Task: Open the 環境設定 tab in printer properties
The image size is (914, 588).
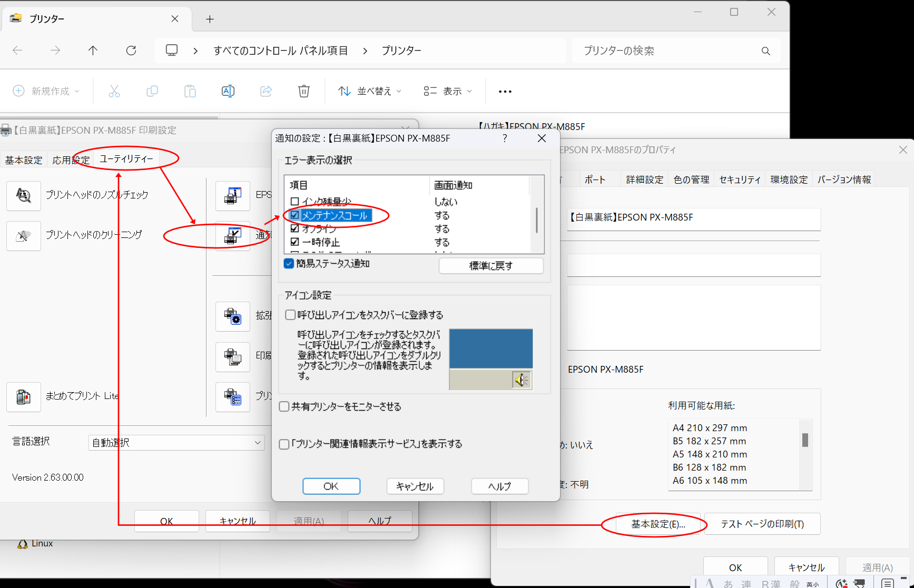Action: [789, 179]
